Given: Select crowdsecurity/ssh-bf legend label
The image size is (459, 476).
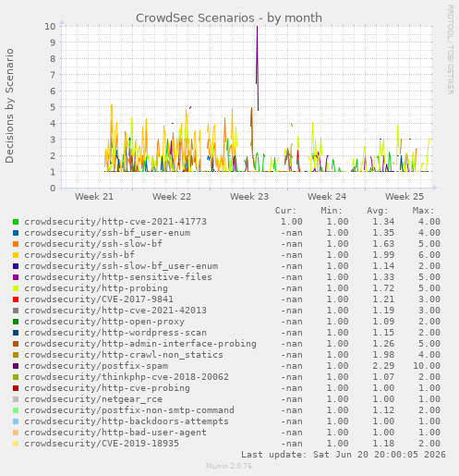Looking at the screenshot, I should (79, 255).
